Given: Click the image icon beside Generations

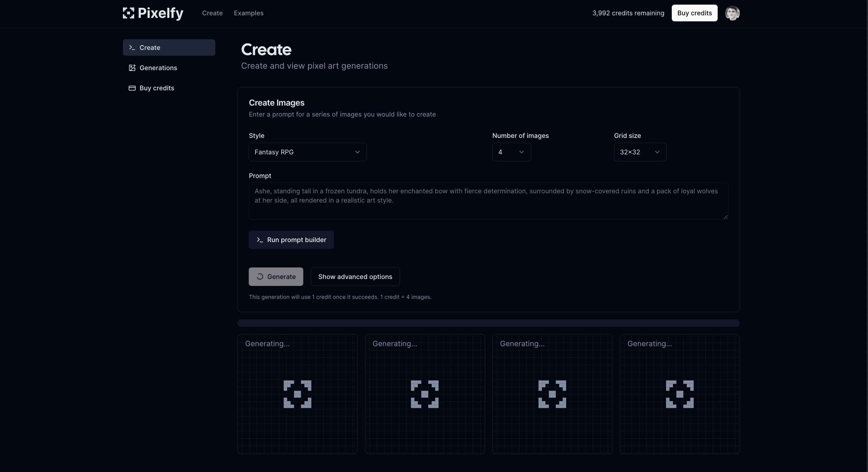Looking at the screenshot, I should point(132,68).
